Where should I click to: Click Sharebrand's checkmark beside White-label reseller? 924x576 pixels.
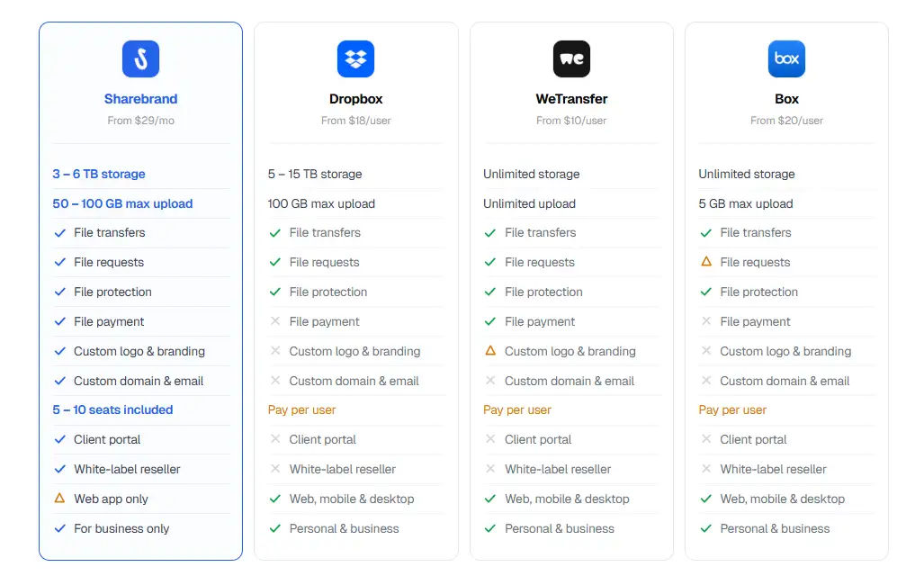pyautogui.click(x=60, y=469)
